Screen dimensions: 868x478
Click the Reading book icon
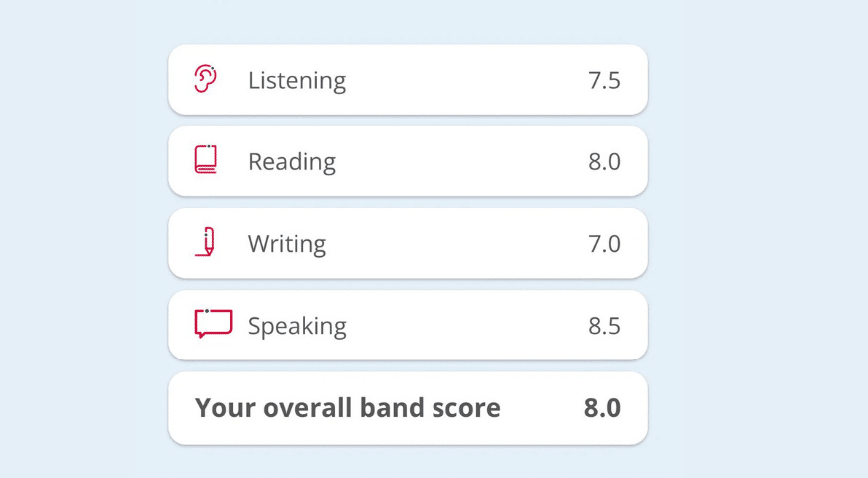click(206, 160)
